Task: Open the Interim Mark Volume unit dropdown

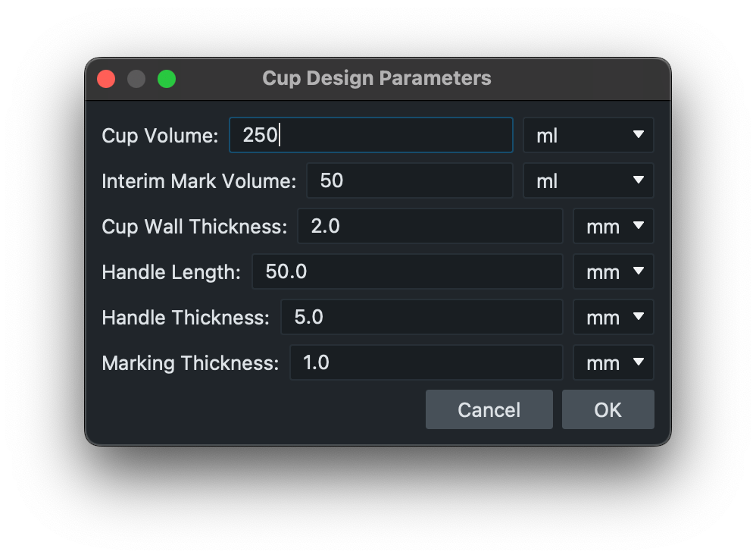Action: 589,180
